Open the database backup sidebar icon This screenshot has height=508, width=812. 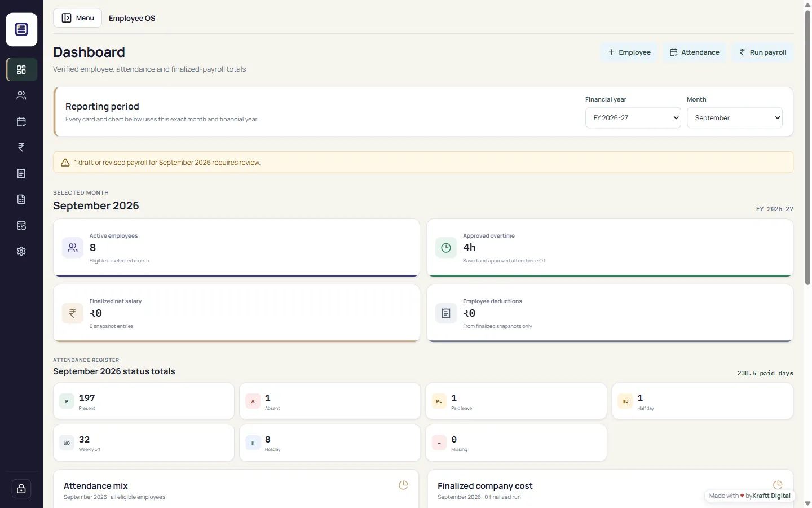pyautogui.click(x=21, y=225)
